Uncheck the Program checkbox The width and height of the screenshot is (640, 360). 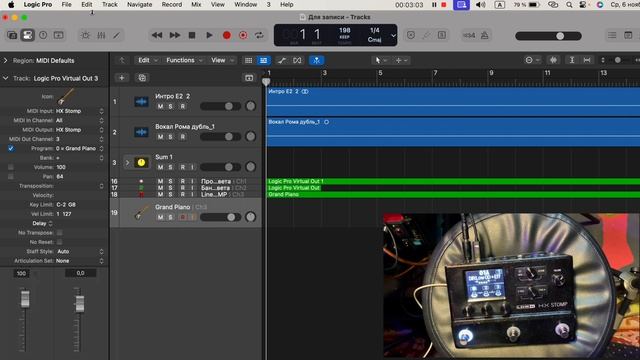(x=11, y=149)
